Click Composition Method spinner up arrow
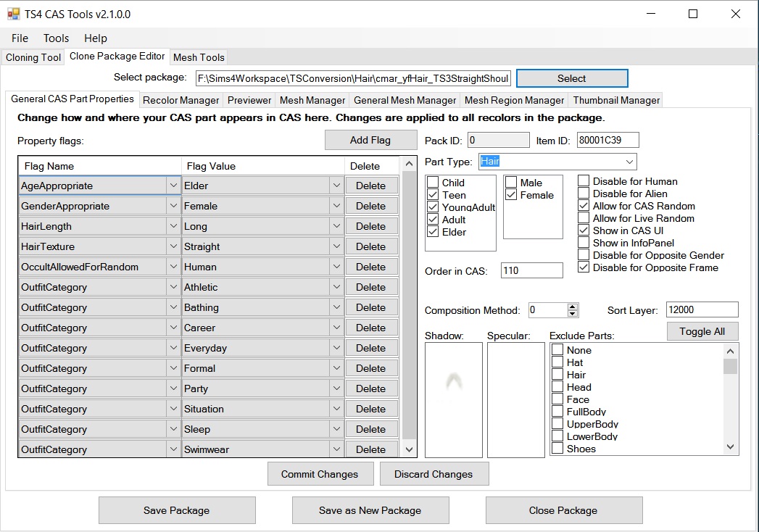The image size is (759, 532). (573, 307)
